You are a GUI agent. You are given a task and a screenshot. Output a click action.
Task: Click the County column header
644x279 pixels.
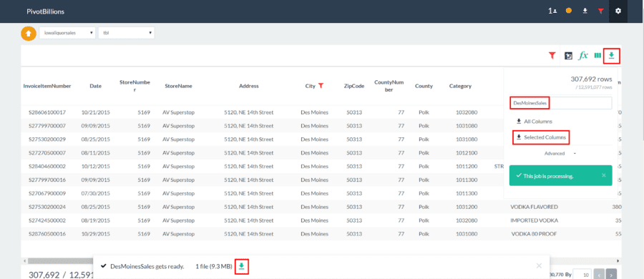(x=424, y=86)
